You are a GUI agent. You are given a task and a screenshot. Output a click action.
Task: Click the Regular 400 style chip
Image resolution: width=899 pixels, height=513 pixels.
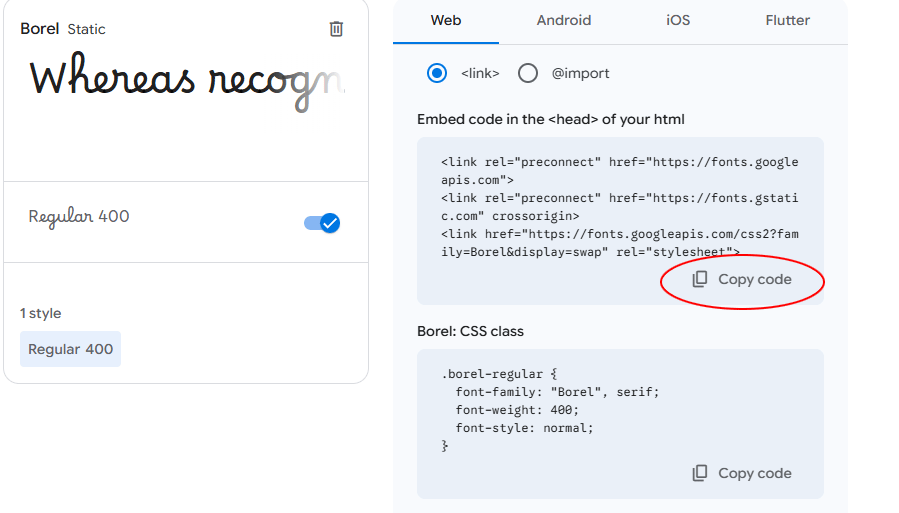(70, 349)
